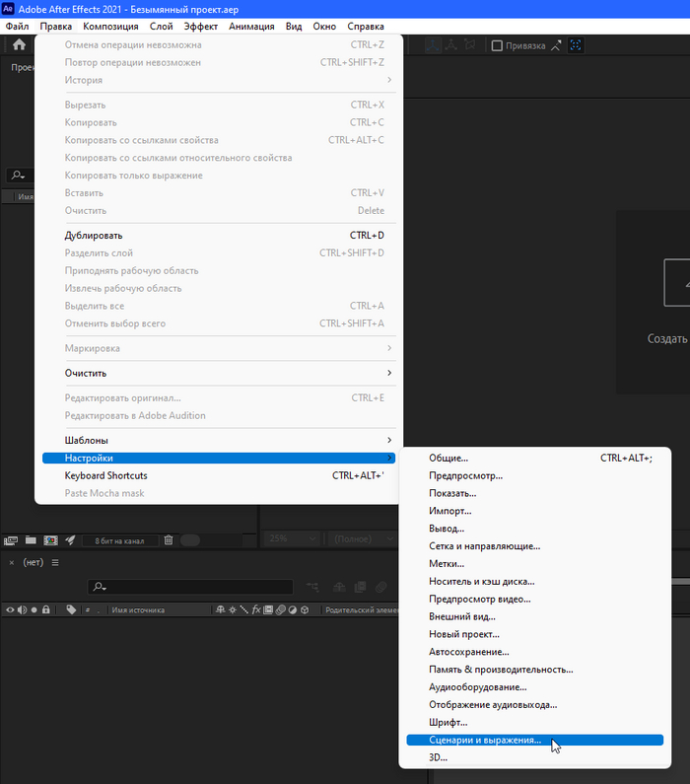Click the new composition icon in Project panel

click(x=49, y=540)
